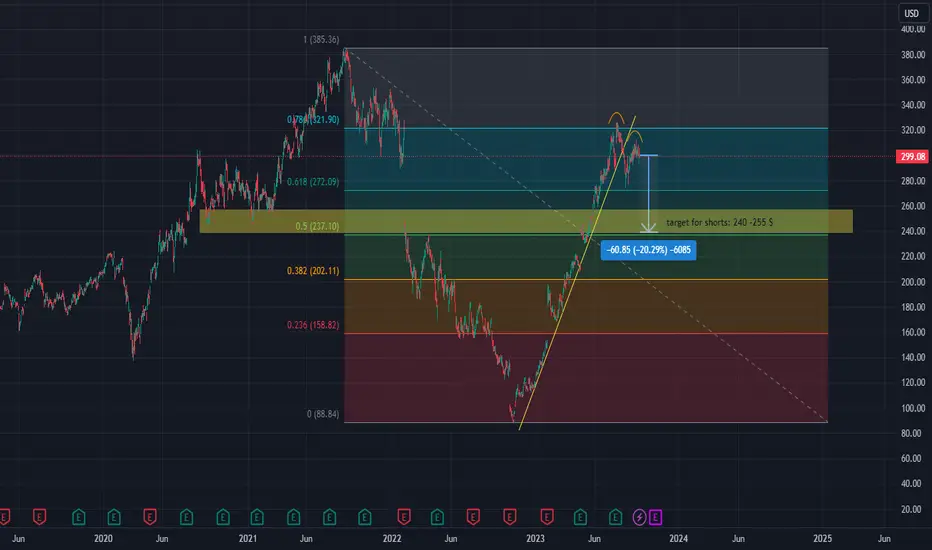932x550 pixels.
Task: Open the USD currency selector
Action: [x=911, y=13]
